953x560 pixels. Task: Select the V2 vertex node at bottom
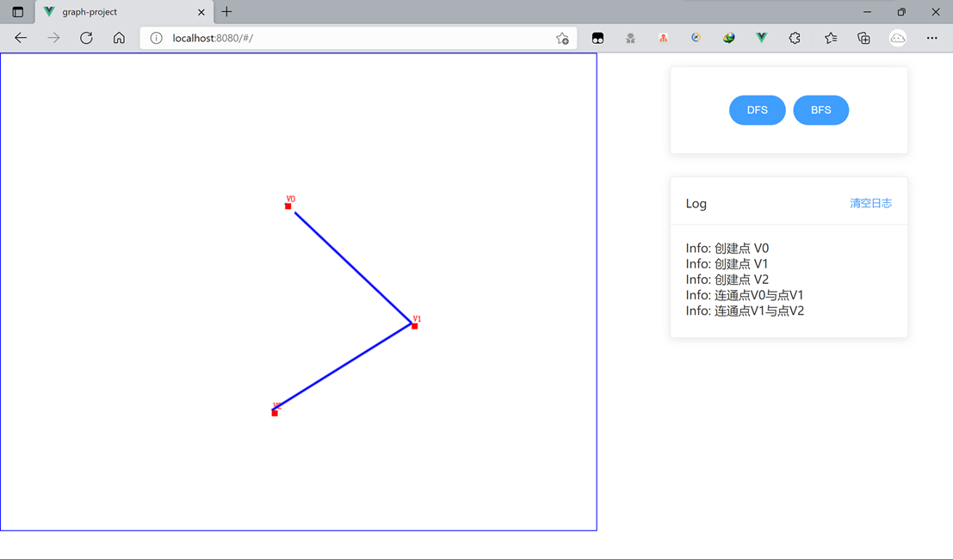pyautogui.click(x=275, y=413)
